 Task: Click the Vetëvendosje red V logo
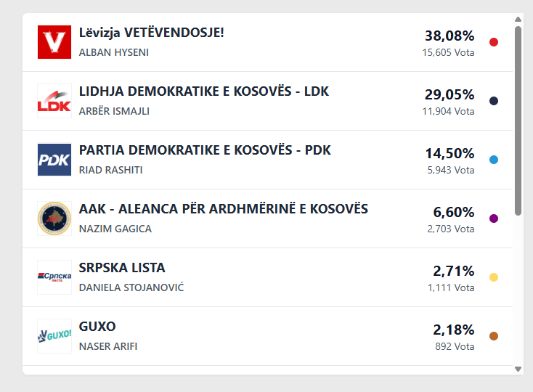click(x=54, y=42)
